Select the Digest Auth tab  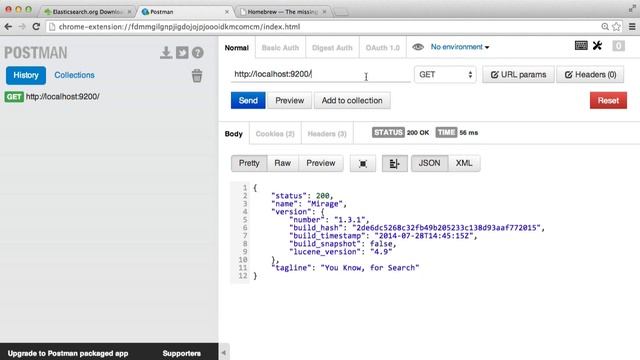[x=332, y=48]
